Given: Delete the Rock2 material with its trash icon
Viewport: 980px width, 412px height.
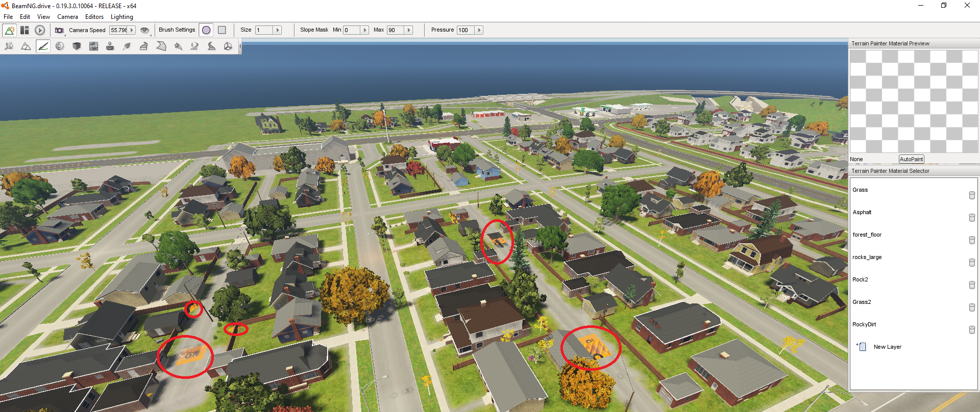Looking at the screenshot, I should point(972,285).
